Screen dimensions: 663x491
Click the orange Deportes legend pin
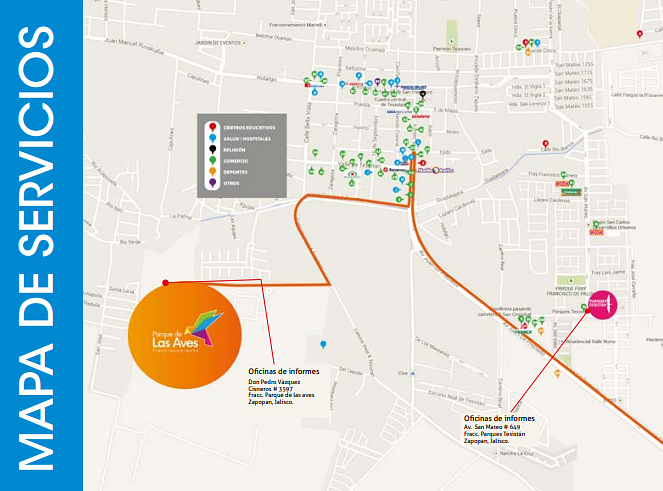211,172
